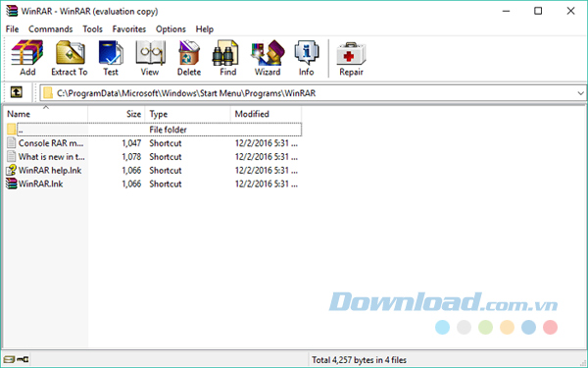Select the 'WinRAR help.lnk' file name
Screen dimensions: 588x368
tap(50, 170)
